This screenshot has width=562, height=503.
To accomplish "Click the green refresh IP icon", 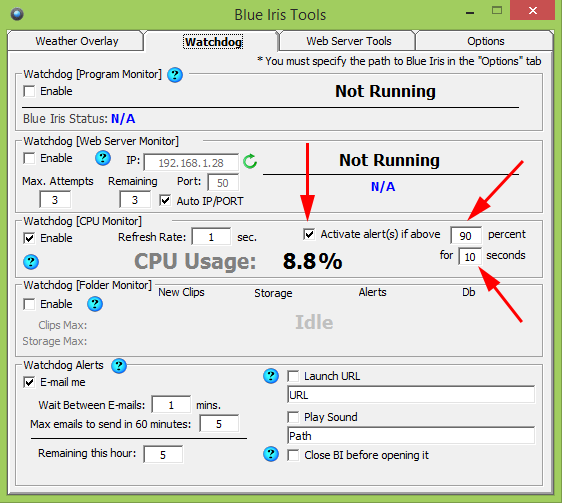I will pos(250,161).
